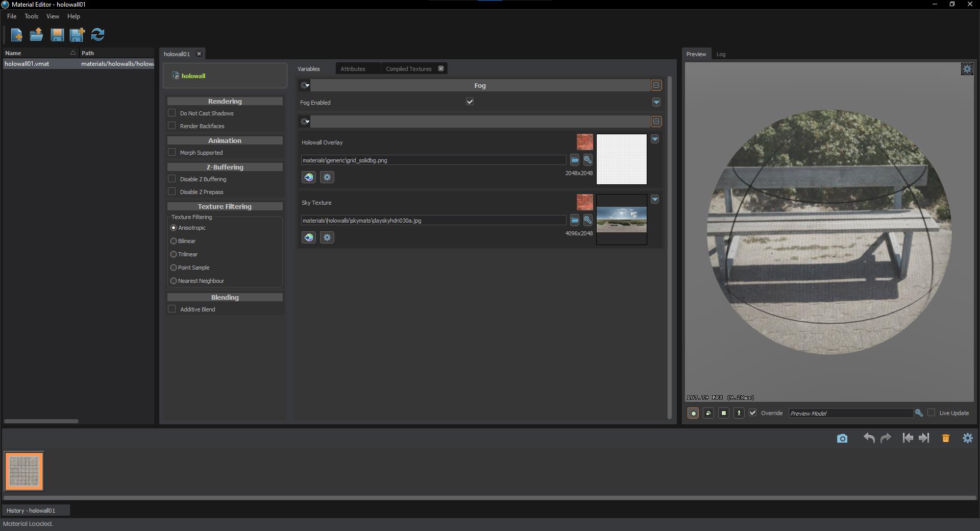
Task: Open preview viewport settings gear
Action: click(967, 69)
